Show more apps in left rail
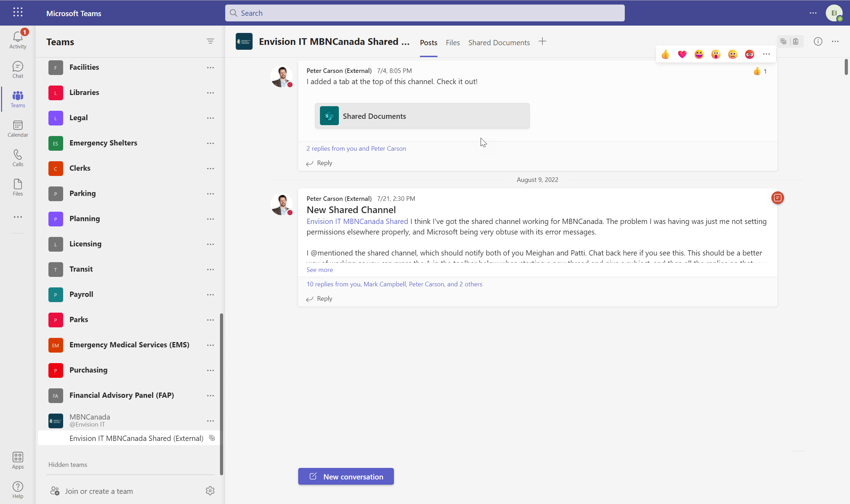This screenshot has height=504, width=850. coord(18,217)
